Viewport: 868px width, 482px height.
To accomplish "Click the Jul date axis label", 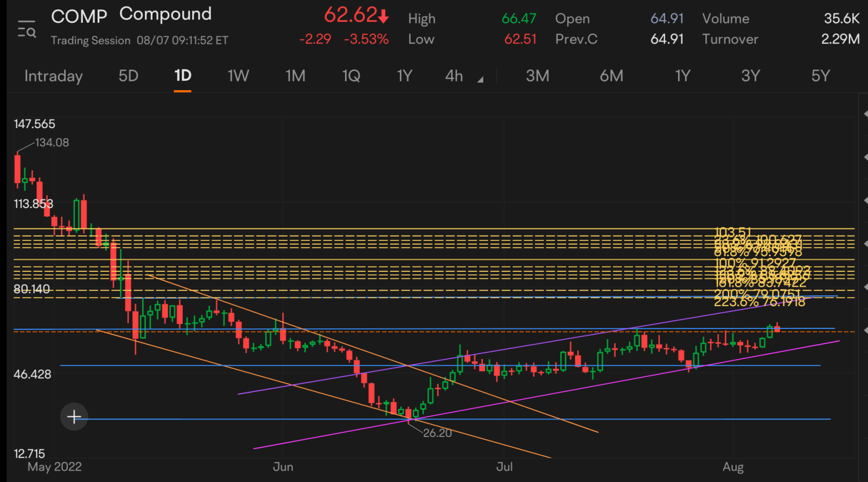I will [505, 467].
